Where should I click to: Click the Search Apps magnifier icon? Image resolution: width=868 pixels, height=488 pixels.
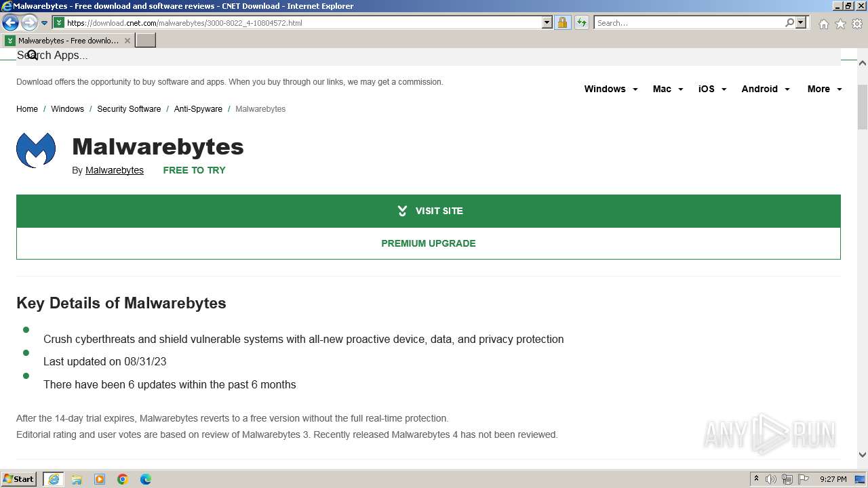[32, 55]
